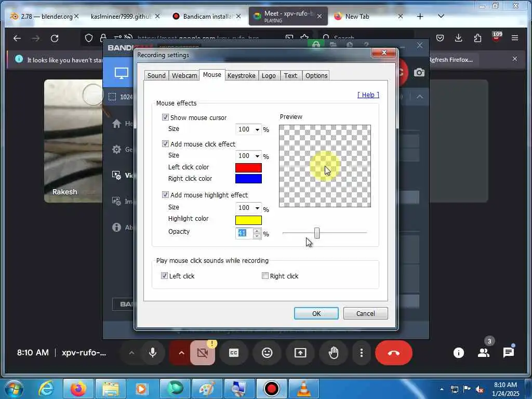Pick the red Left click color
532x399 pixels.
click(248, 168)
